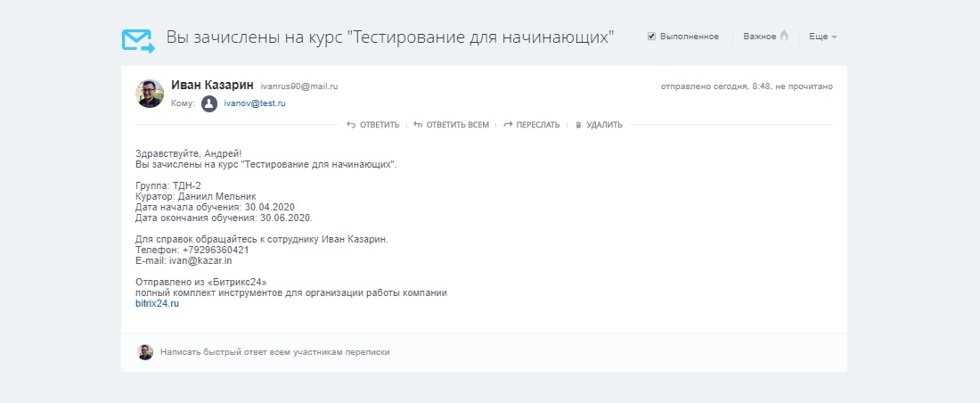Click the recipient gray avatar icon
The height and width of the screenshot is (403, 980).
point(209,103)
